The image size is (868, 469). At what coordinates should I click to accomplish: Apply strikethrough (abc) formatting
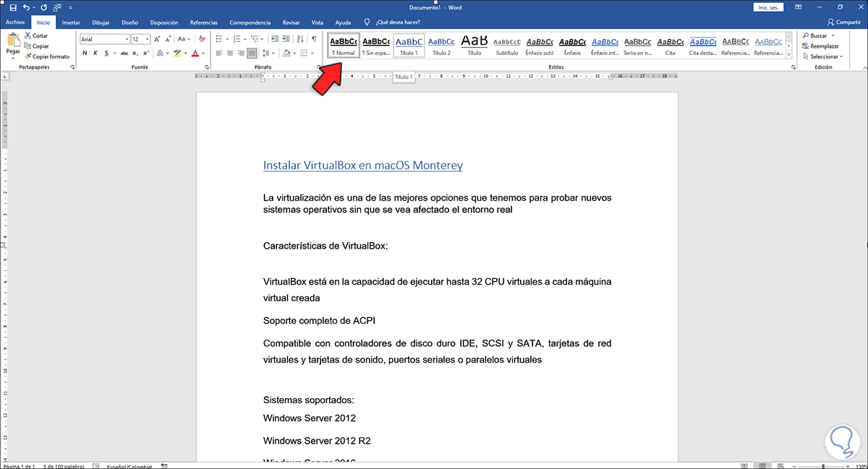coord(124,53)
